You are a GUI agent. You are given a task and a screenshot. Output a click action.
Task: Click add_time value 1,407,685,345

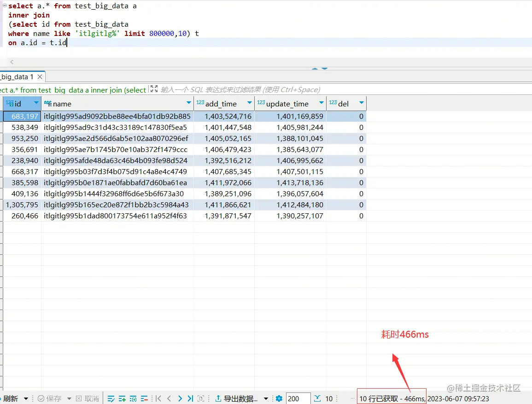pyautogui.click(x=224, y=172)
